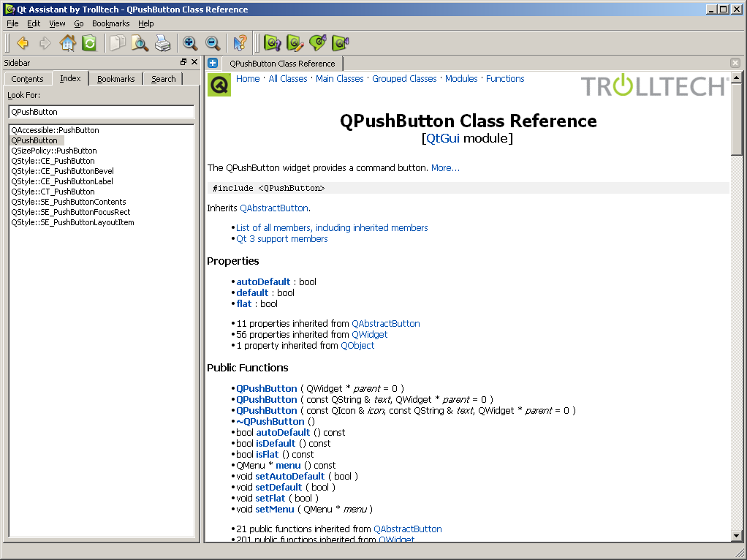Open Qt 3 support members link
Screen dimensions: 747x560
(282, 239)
